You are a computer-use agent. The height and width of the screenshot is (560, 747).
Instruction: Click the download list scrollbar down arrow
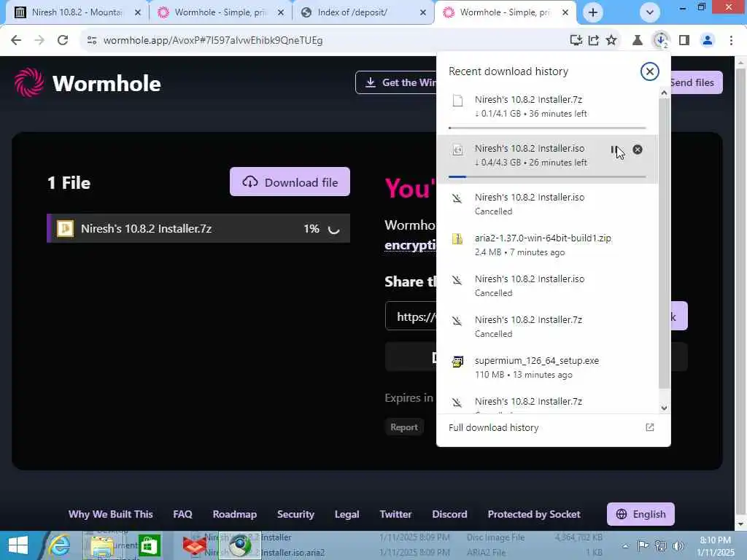(x=664, y=408)
